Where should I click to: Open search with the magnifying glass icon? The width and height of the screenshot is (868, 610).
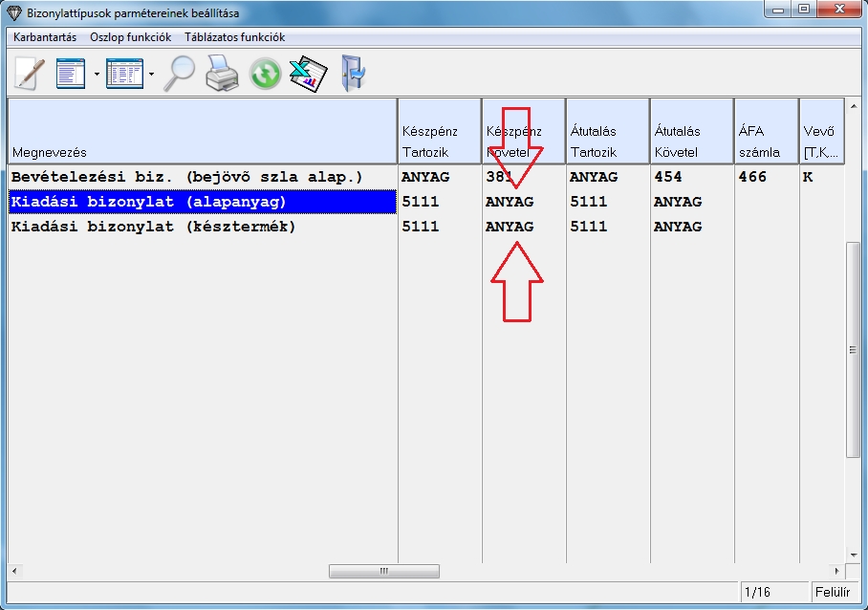coord(180,74)
